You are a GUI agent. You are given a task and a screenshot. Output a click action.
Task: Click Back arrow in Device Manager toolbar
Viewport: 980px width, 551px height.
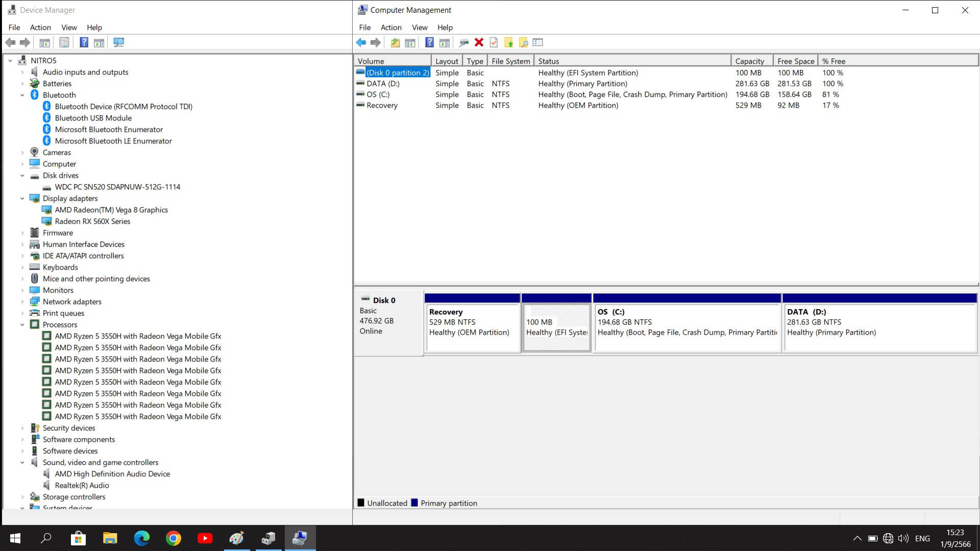[x=10, y=42]
